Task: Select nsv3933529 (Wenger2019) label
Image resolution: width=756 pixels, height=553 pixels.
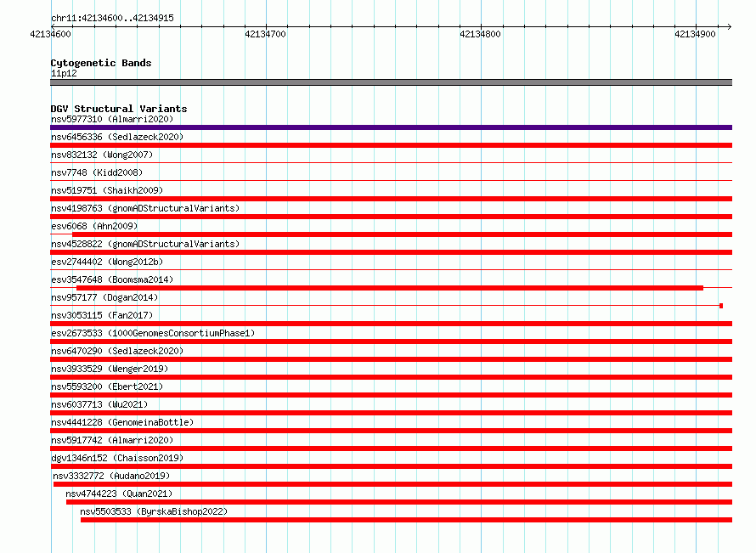Action: coord(110,369)
